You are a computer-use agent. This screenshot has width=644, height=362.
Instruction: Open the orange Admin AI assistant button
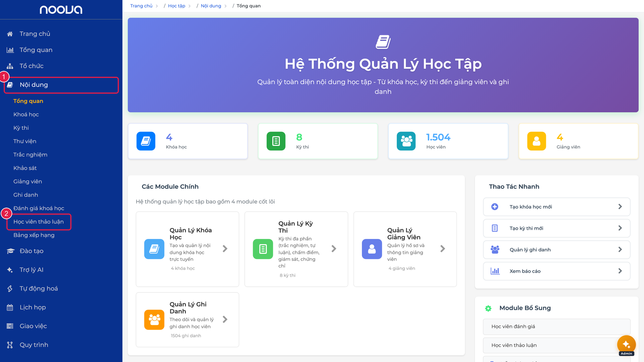[626, 345]
